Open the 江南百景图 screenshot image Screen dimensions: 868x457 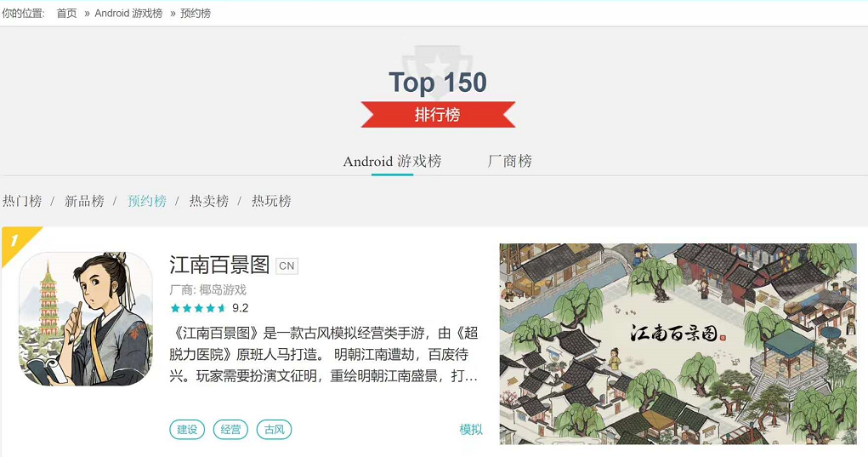(678, 344)
